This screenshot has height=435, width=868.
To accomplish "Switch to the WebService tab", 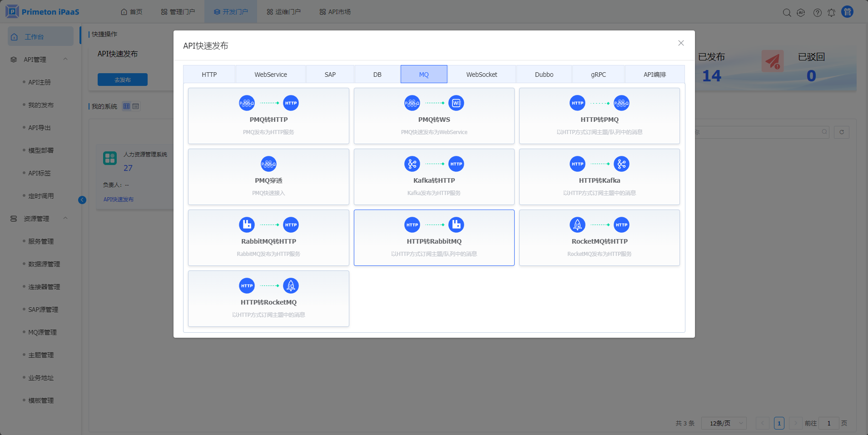I will (x=271, y=75).
